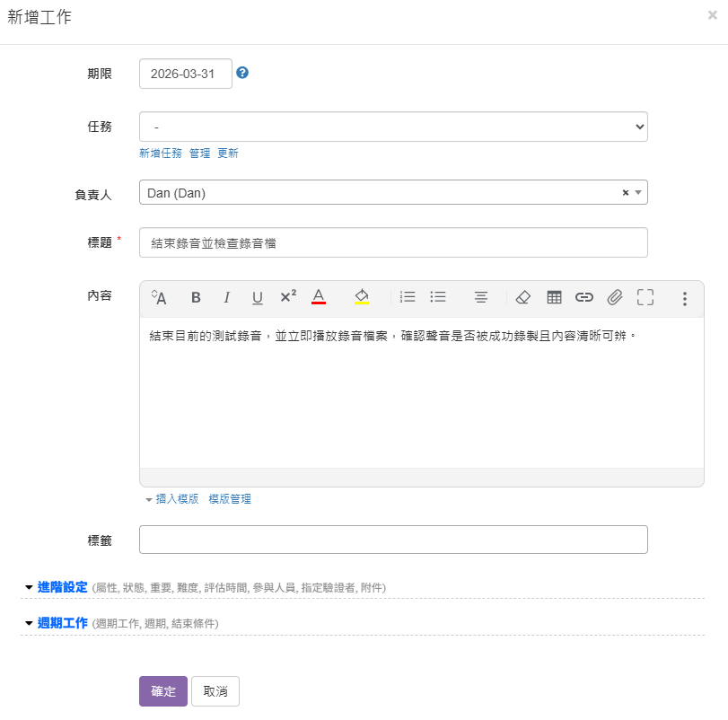Click the 標籤 input field
The image size is (728, 720).
393,540
